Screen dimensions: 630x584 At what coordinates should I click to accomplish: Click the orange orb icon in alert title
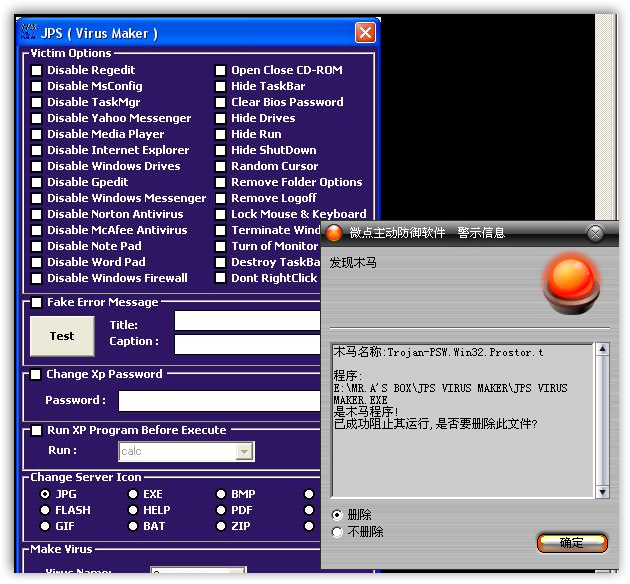tap(334, 233)
